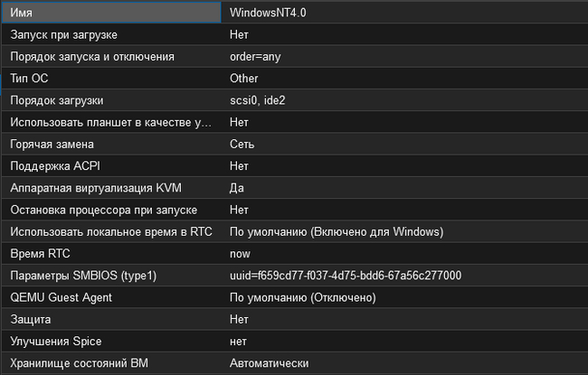Click the "Other" OS type value

point(244,79)
